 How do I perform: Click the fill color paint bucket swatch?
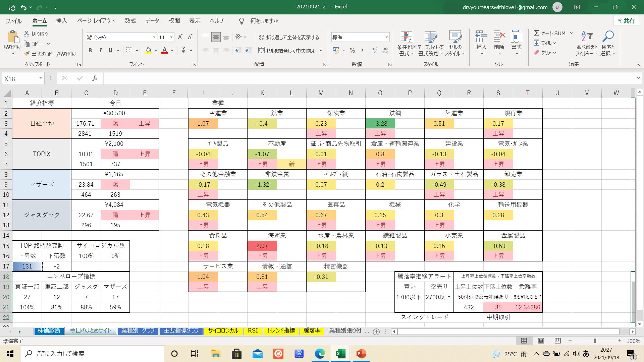[x=148, y=51]
